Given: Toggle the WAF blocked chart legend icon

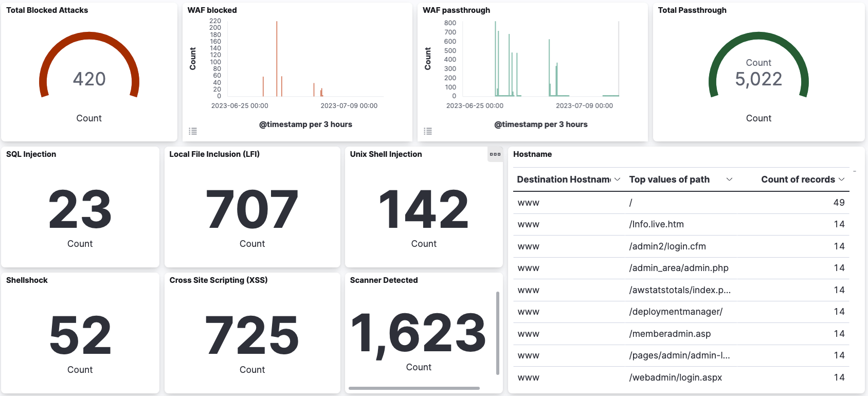Looking at the screenshot, I should tap(193, 131).
